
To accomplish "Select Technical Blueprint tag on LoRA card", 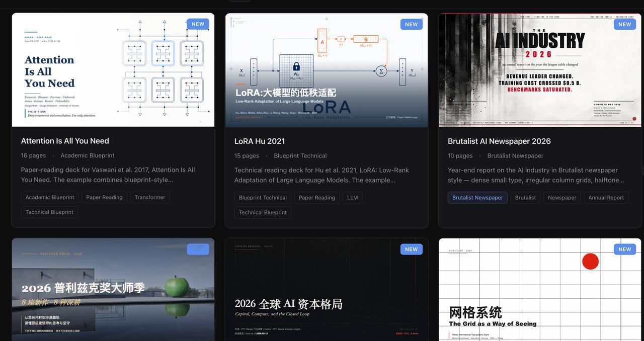I will pyautogui.click(x=263, y=212).
